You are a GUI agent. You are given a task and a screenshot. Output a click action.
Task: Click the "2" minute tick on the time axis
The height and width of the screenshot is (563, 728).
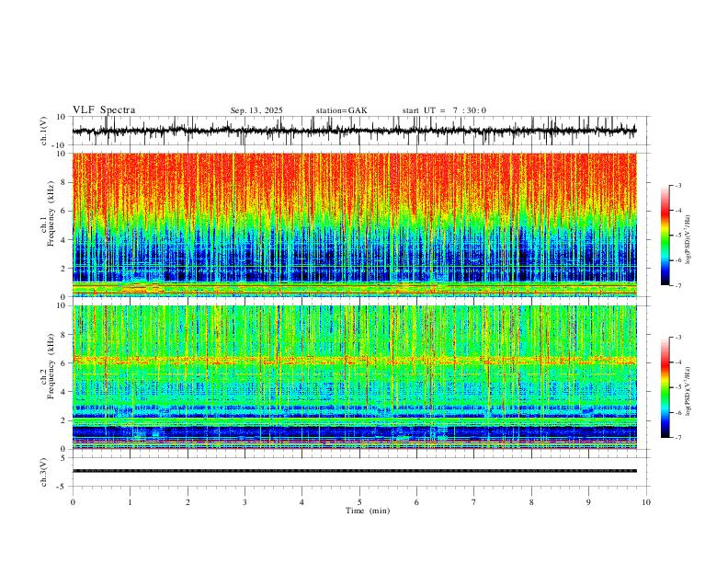[x=188, y=502]
